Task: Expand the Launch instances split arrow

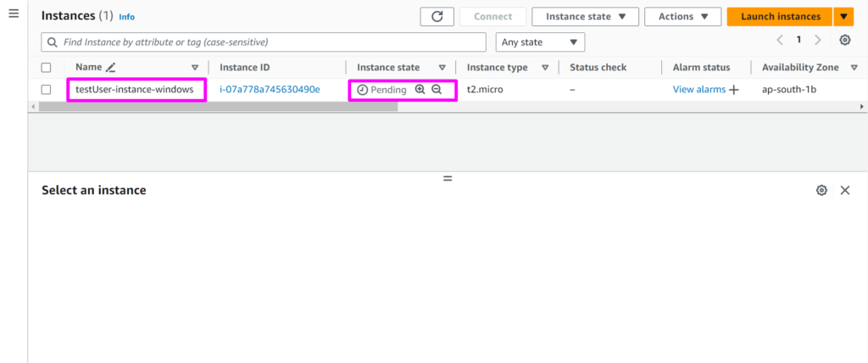Action: coord(843,16)
